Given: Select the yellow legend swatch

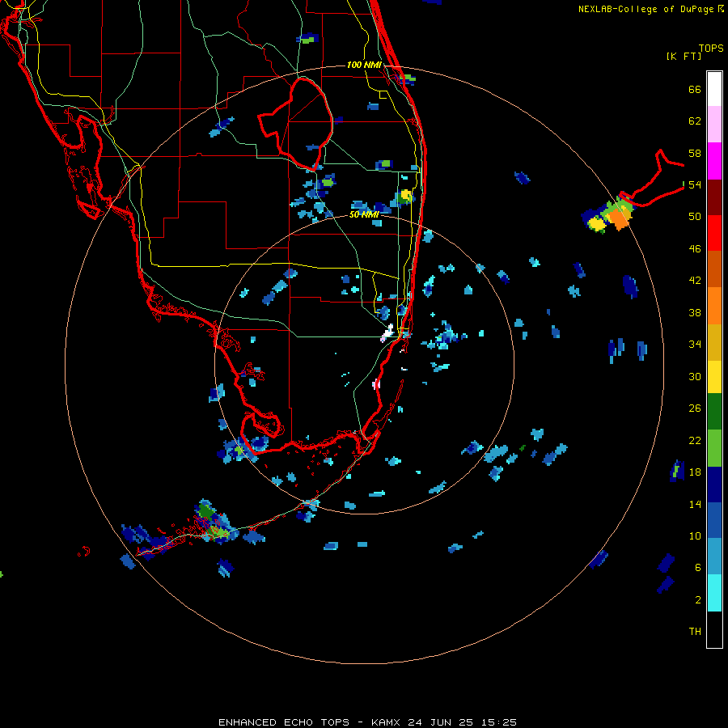Looking at the screenshot, I should [x=714, y=377].
